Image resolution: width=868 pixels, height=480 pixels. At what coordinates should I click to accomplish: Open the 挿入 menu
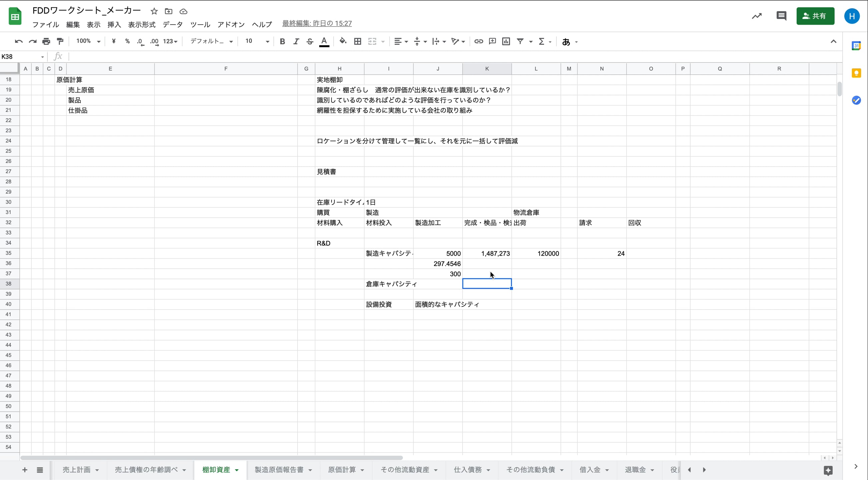(114, 24)
